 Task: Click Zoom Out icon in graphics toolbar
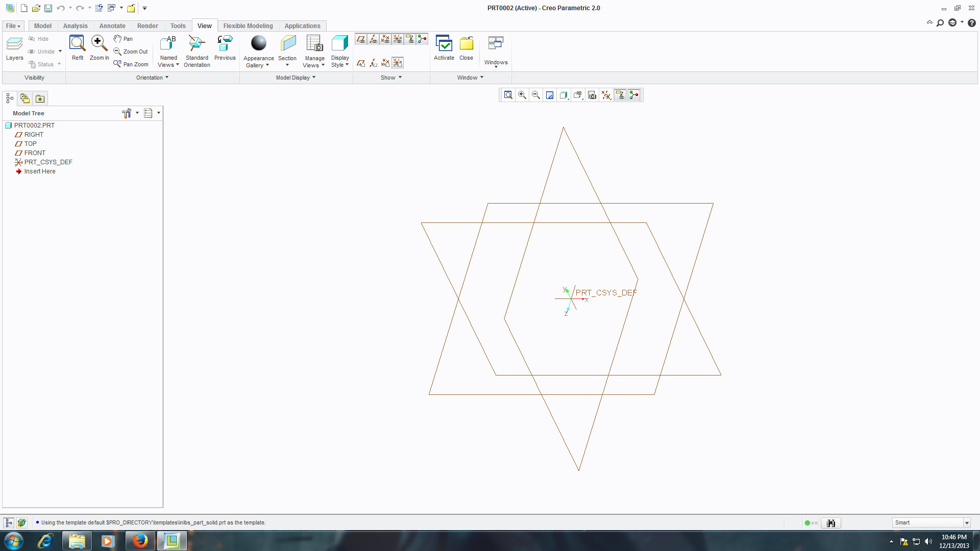point(536,95)
